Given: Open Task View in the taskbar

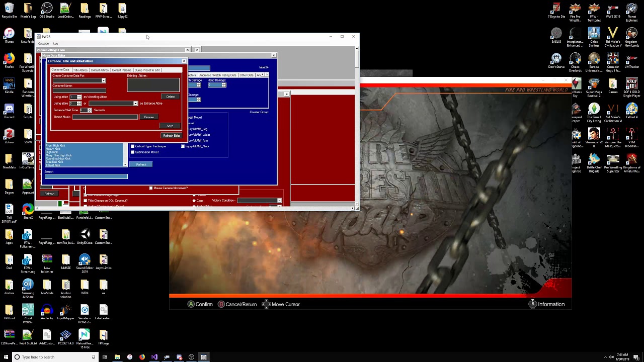Looking at the screenshot, I should pyautogui.click(x=104, y=357).
